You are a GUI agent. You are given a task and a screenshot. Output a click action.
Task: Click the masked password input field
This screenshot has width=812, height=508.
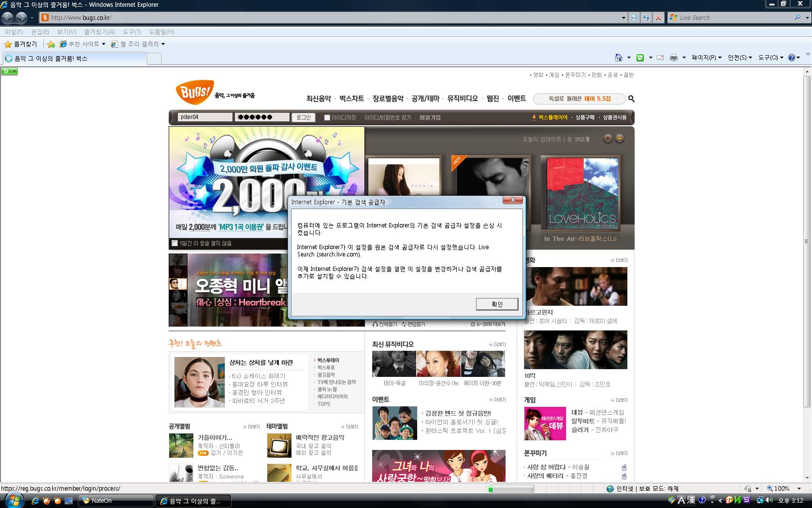point(262,117)
